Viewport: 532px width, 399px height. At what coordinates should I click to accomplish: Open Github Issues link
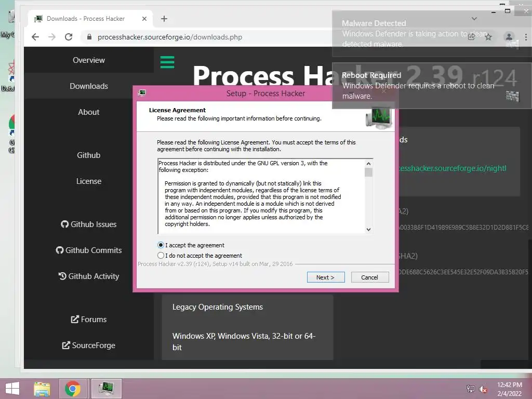88,224
